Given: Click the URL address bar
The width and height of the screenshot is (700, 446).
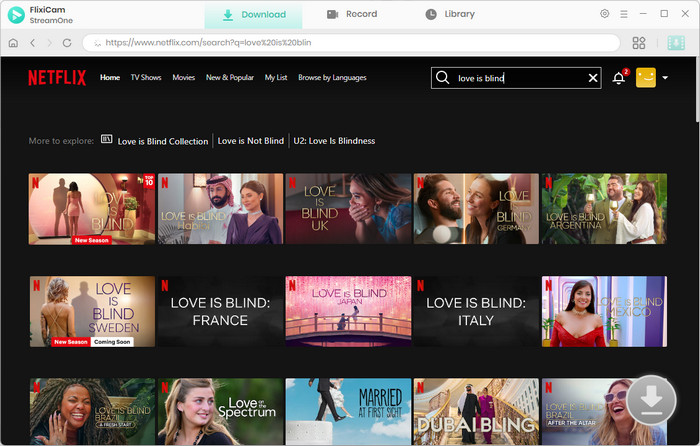Looking at the screenshot, I should 351,43.
